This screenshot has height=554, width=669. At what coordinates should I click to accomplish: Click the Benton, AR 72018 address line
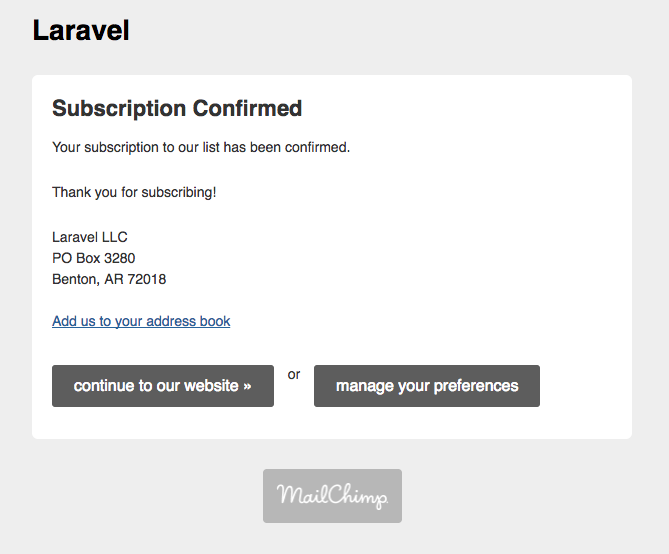[x=109, y=279]
